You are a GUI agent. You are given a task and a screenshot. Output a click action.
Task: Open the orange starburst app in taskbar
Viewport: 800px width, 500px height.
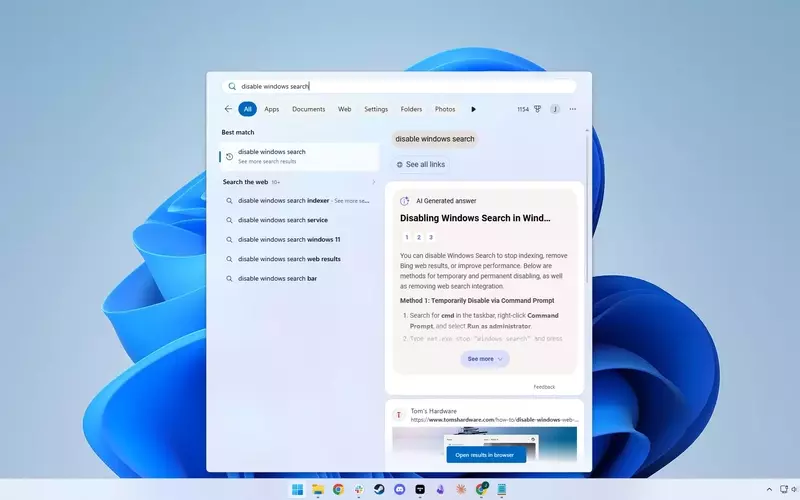(461, 489)
